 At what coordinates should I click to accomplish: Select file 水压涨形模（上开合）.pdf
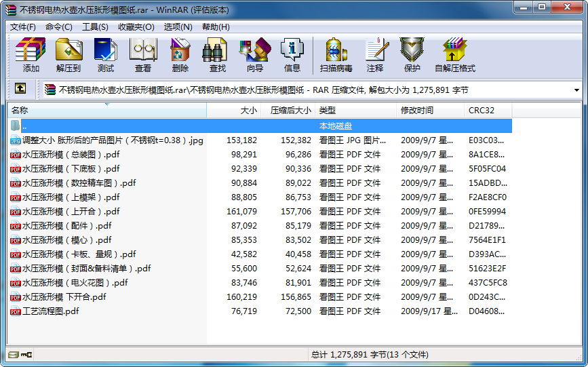coord(71,212)
